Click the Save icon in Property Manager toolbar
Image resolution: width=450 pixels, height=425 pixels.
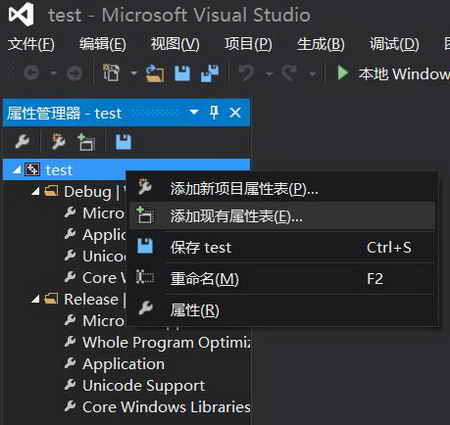[x=123, y=142]
